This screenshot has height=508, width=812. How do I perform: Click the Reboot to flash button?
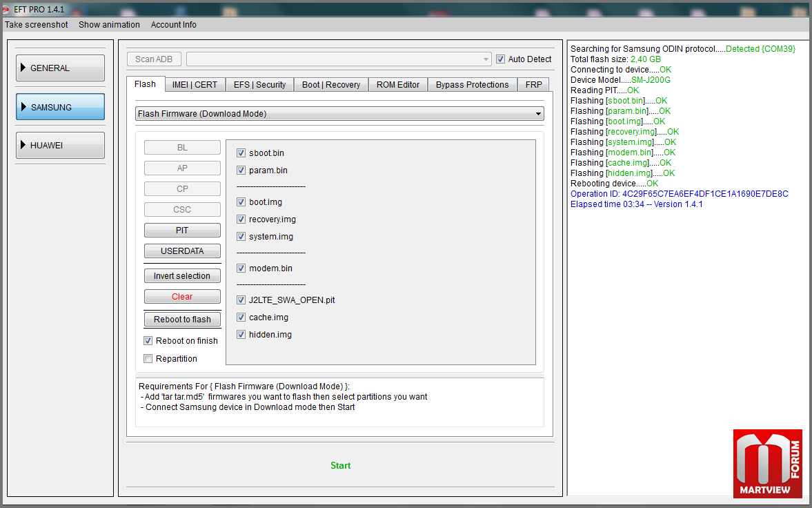click(182, 320)
